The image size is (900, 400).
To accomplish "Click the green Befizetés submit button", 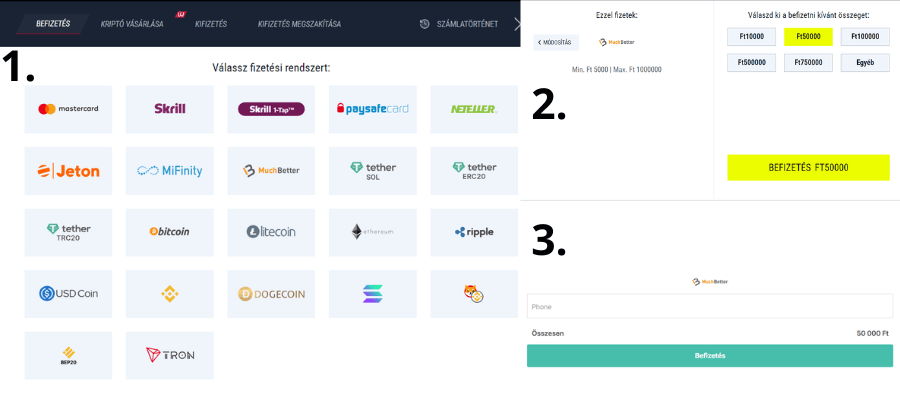I will click(x=710, y=355).
